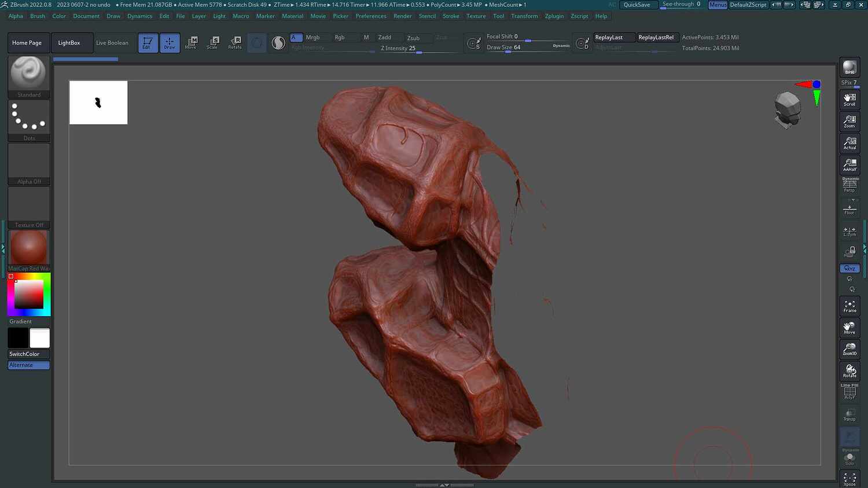Viewport: 868px width, 488px height.
Task: Click the Rotate3D icon in the right shelf
Action: (849, 371)
